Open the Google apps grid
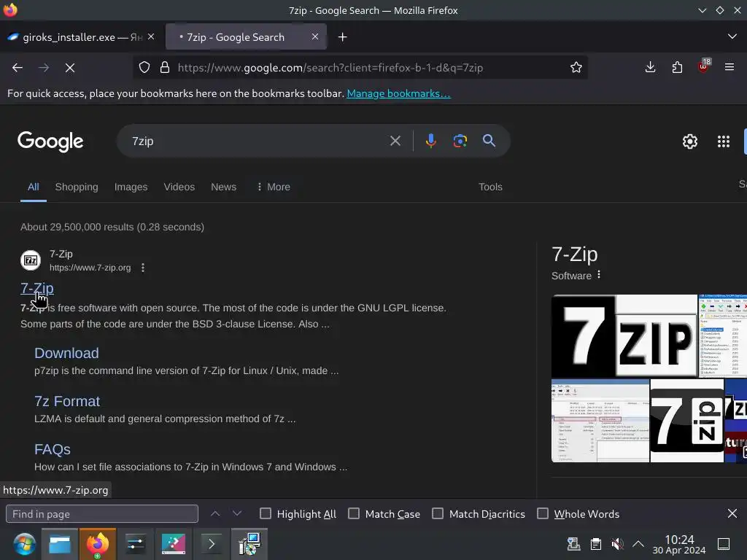This screenshot has width=747, height=560. point(723,141)
